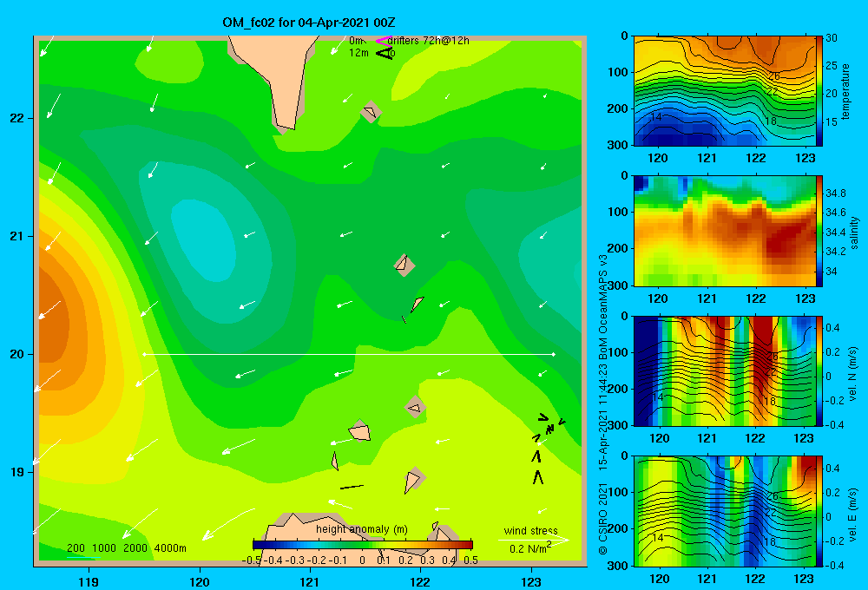
Task: Click longitude label '121' under the main map
Action: tap(310, 581)
